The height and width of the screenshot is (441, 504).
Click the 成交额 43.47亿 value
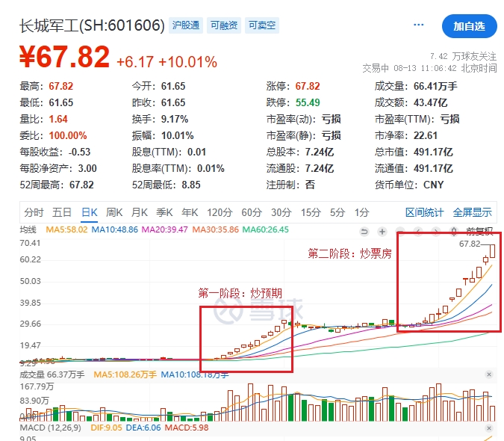point(430,102)
